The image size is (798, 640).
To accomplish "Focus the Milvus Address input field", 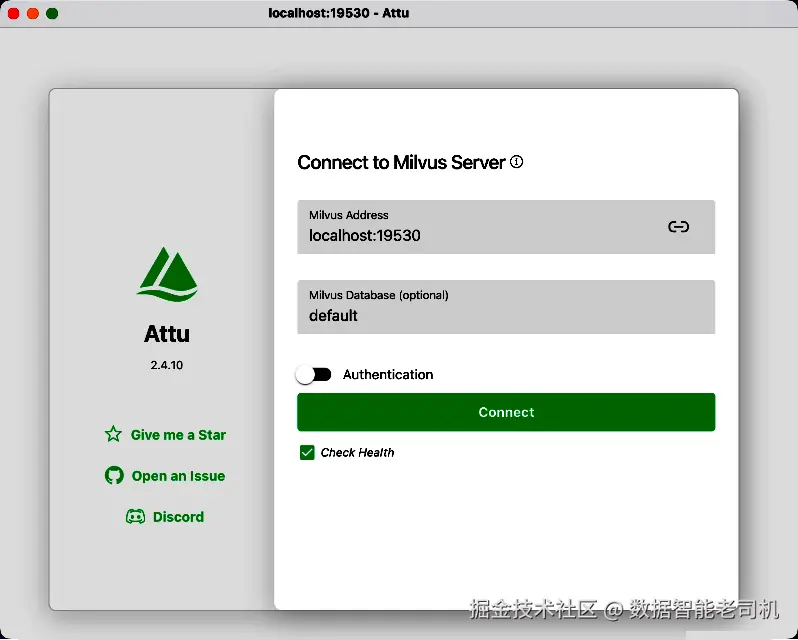I will (506, 227).
